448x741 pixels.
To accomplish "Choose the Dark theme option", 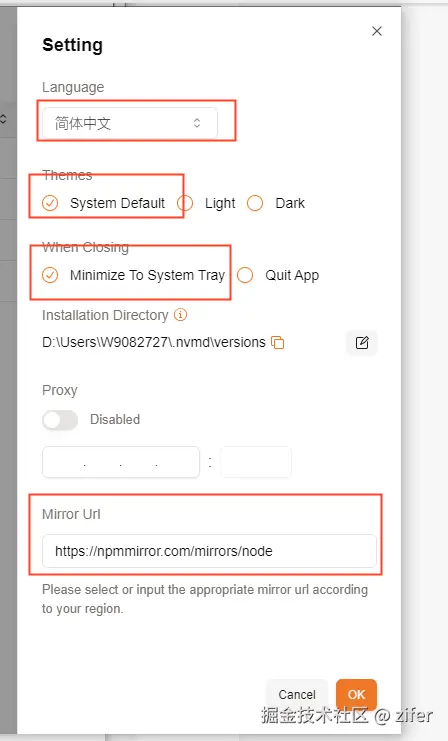I will [276, 203].
